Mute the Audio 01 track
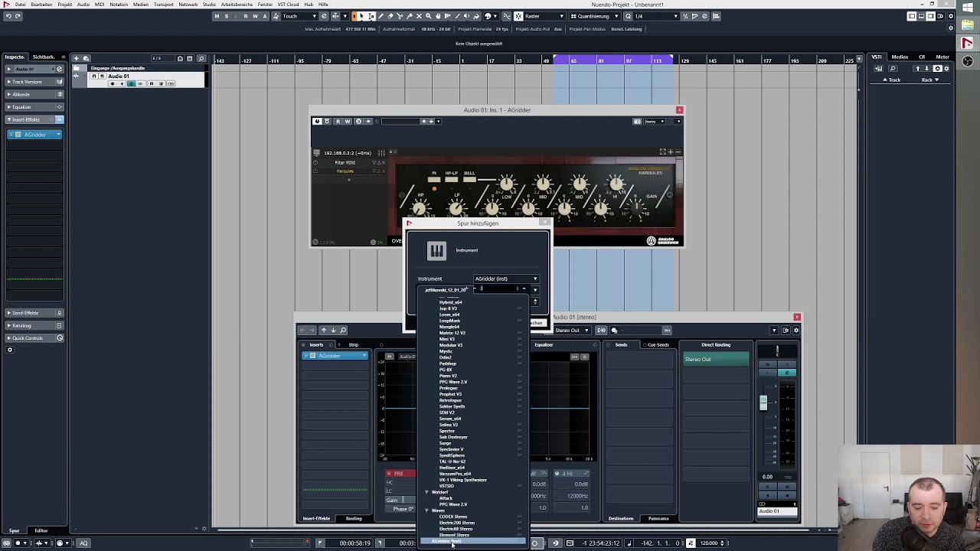 point(94,77)
